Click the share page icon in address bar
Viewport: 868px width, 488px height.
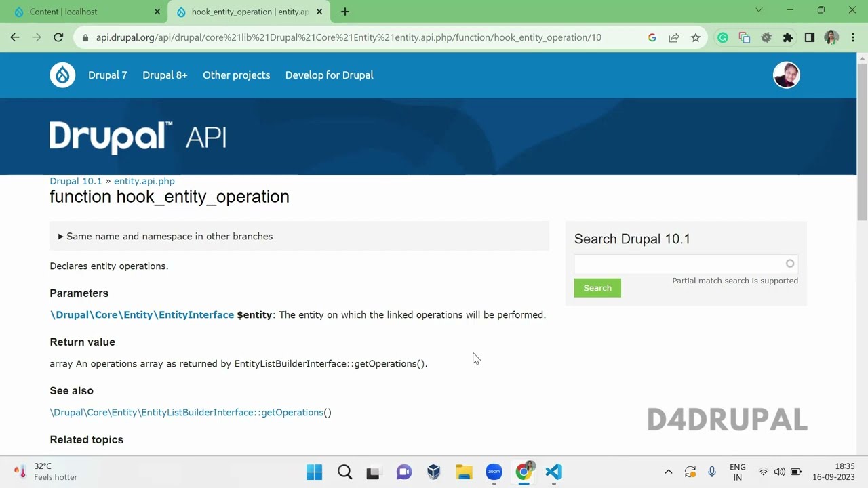pos(674,37)
